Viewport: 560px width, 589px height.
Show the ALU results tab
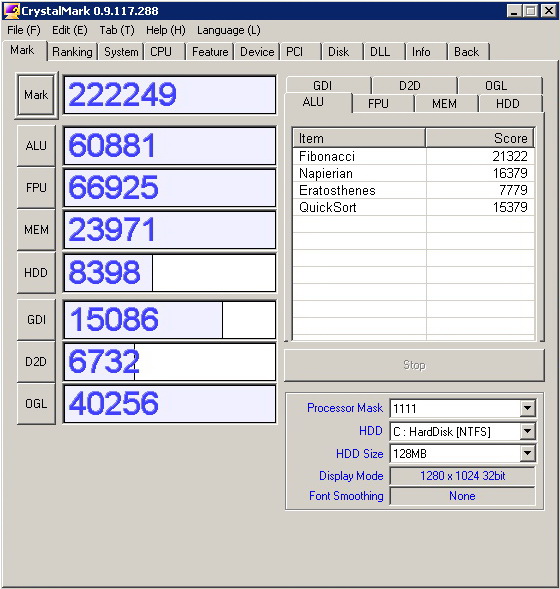click(318, 102)
